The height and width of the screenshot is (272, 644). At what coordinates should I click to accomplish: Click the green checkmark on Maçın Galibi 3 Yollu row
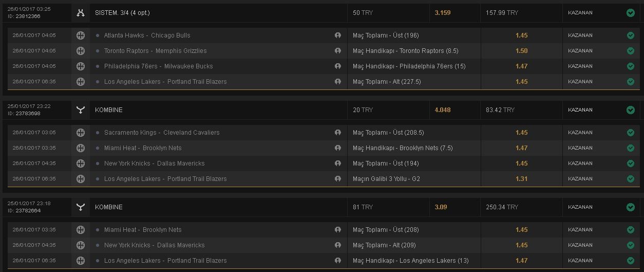click(631, 179)
